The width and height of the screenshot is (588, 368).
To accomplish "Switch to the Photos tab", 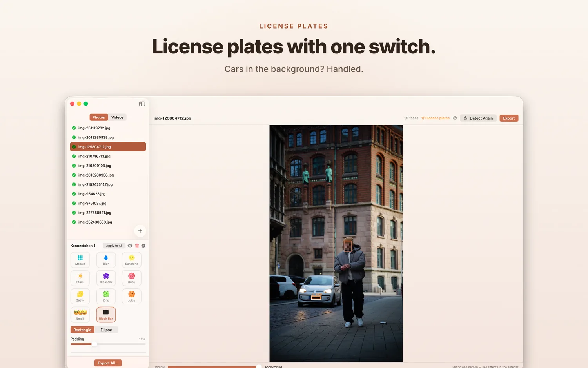I will (x=99, y=117).
